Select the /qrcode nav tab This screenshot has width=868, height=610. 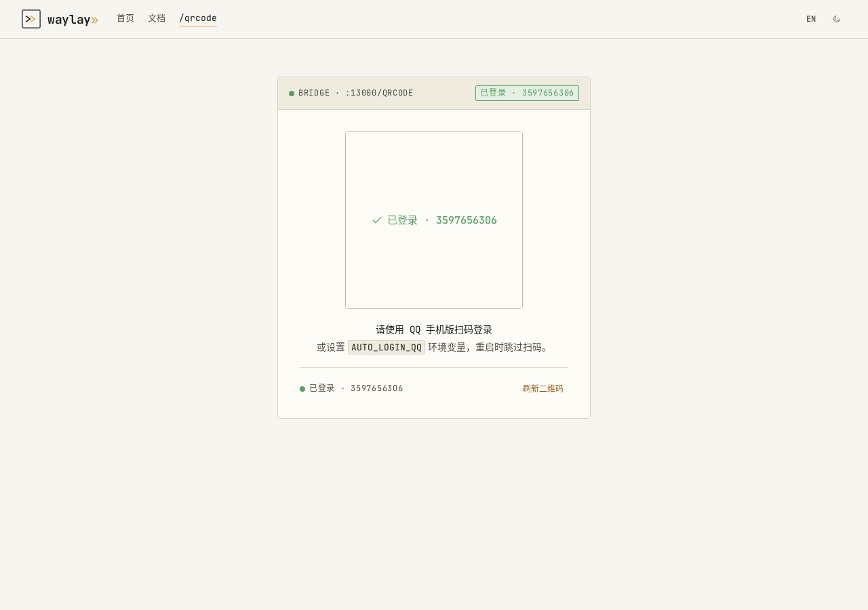pos(198,18)
